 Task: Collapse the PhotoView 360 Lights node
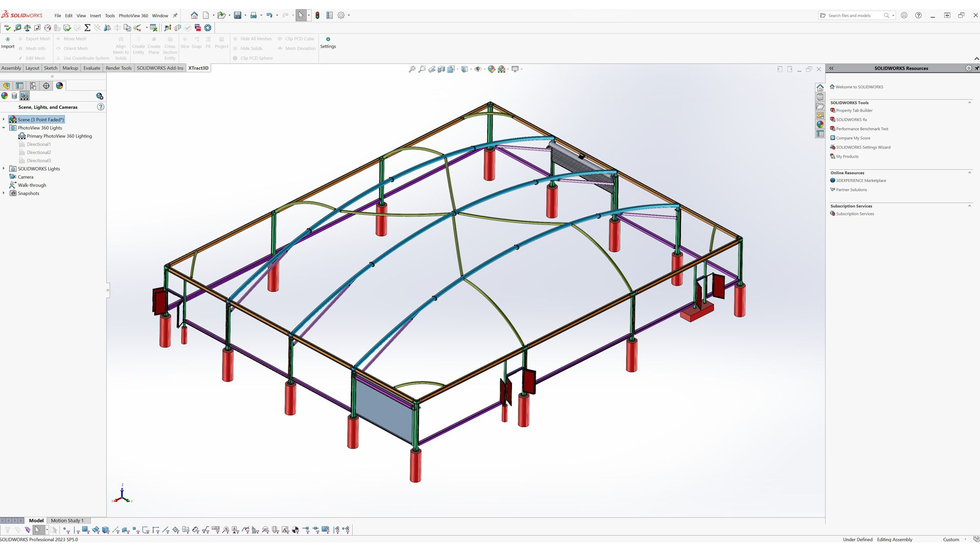(x=4, y=128)
